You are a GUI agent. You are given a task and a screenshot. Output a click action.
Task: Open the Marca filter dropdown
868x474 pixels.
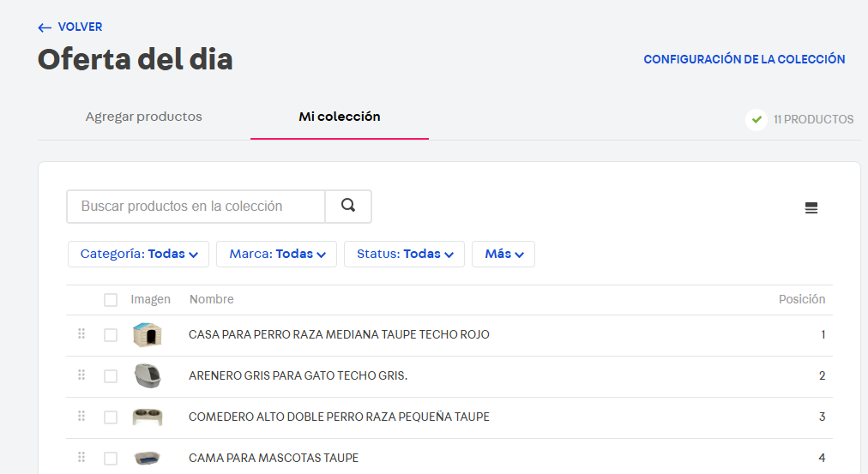[x=276, y=254]
